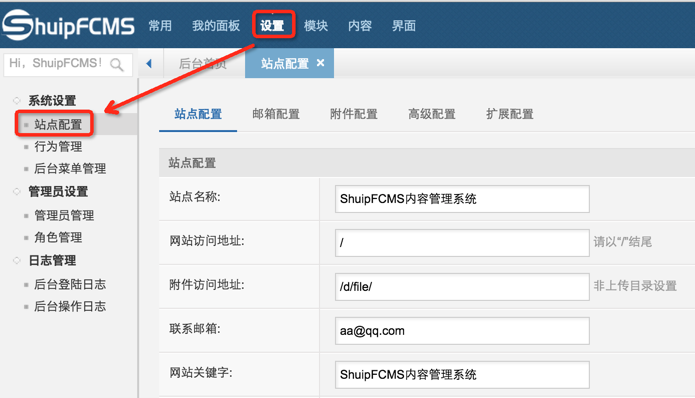Close the 站点配置 tab
The height and width of the screenshot is (398, 695).
(320, 63)
